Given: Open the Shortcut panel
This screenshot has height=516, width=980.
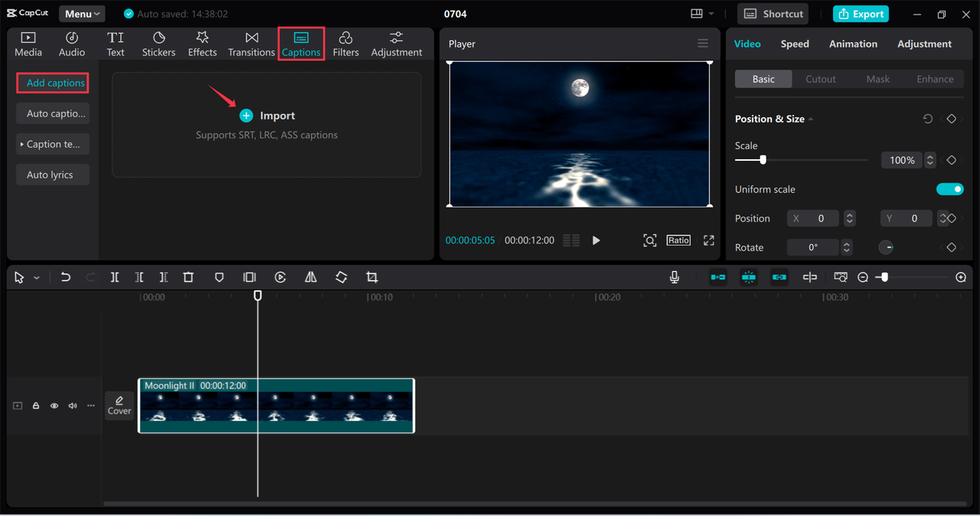Looking at the screenshot, I should pyautogui.click(x=774, y=14).
